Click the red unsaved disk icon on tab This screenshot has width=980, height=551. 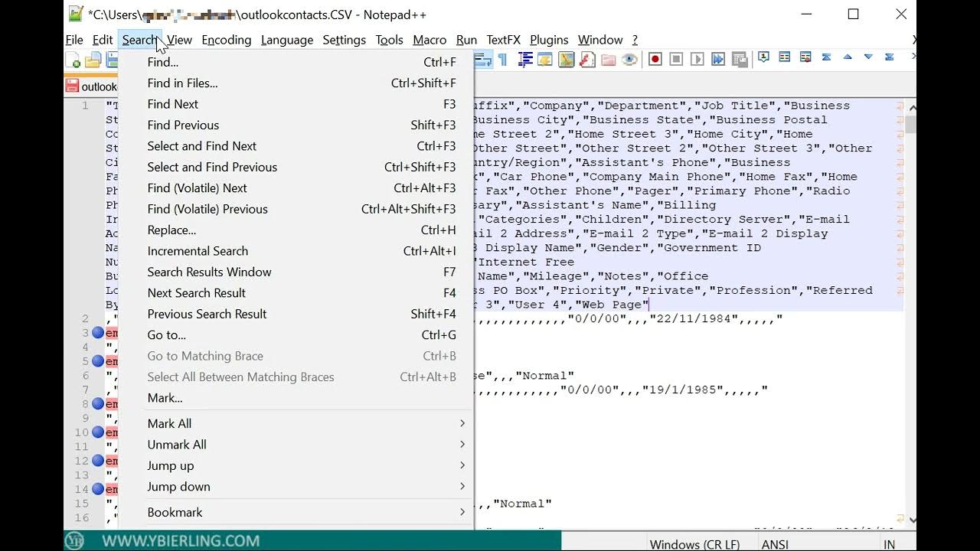click(73, 86)
